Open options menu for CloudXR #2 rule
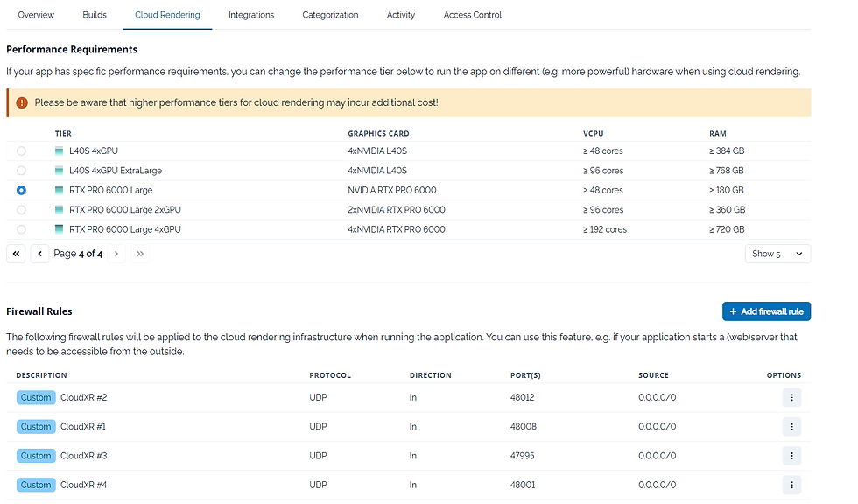 (x=791, y=397)
